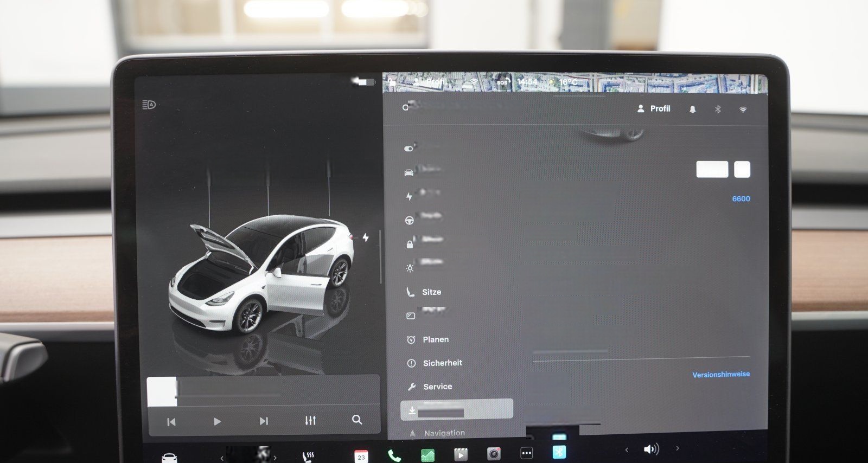This screenshot has height=463, width=868.
Task: Open Bluetooth settings in the settings header
Action: [718, 110]
